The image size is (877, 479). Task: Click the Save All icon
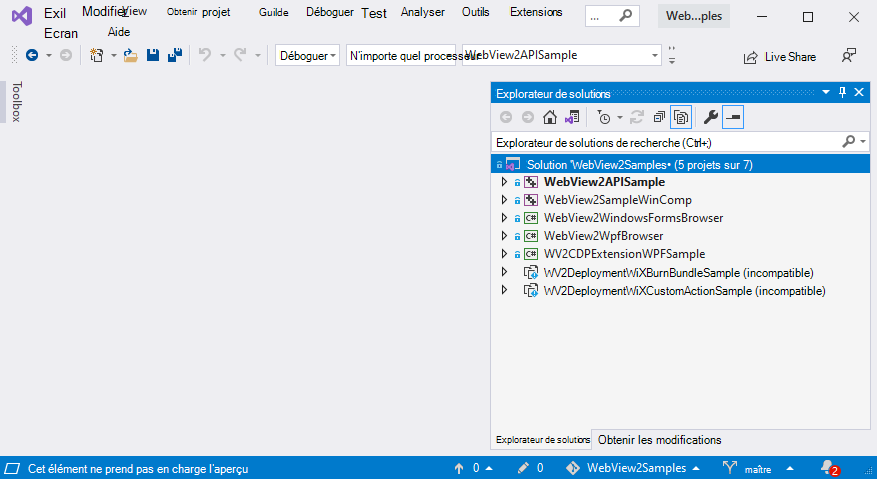175,55
